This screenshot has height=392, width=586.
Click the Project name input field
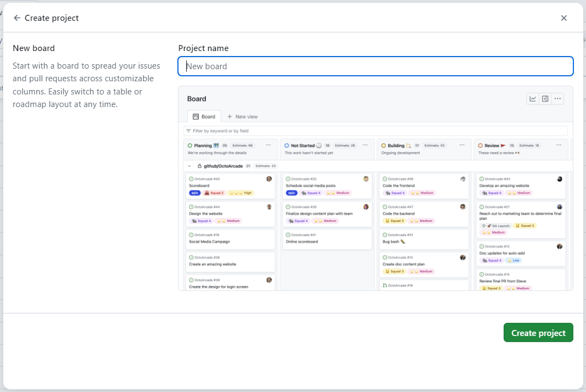pyautogui.click(x=376, y=66)
